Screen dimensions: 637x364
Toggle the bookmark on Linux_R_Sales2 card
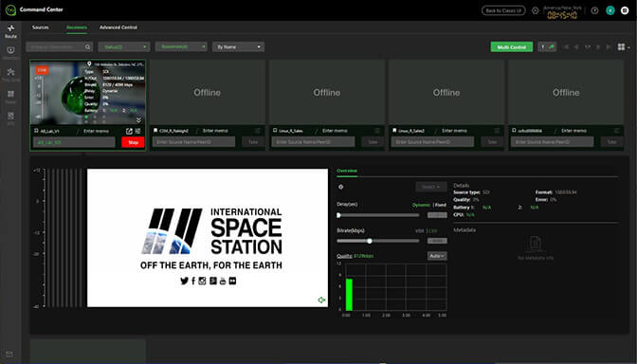click(394, 131)
